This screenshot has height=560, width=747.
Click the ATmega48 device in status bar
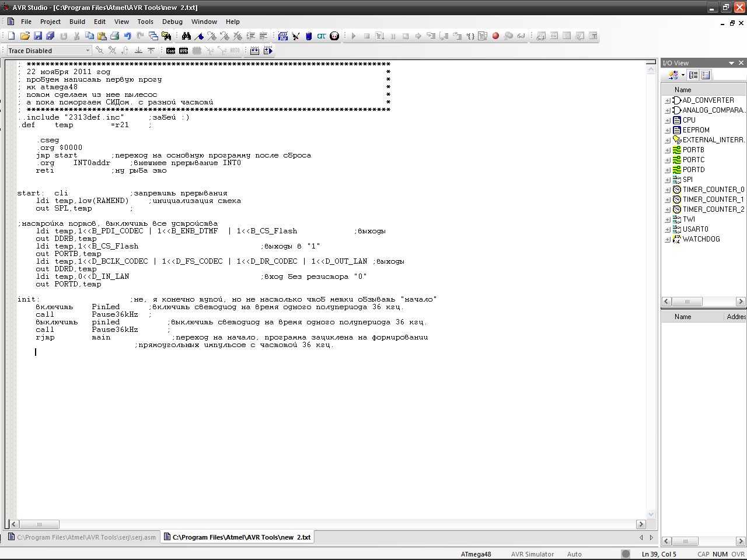coord(476,554)
